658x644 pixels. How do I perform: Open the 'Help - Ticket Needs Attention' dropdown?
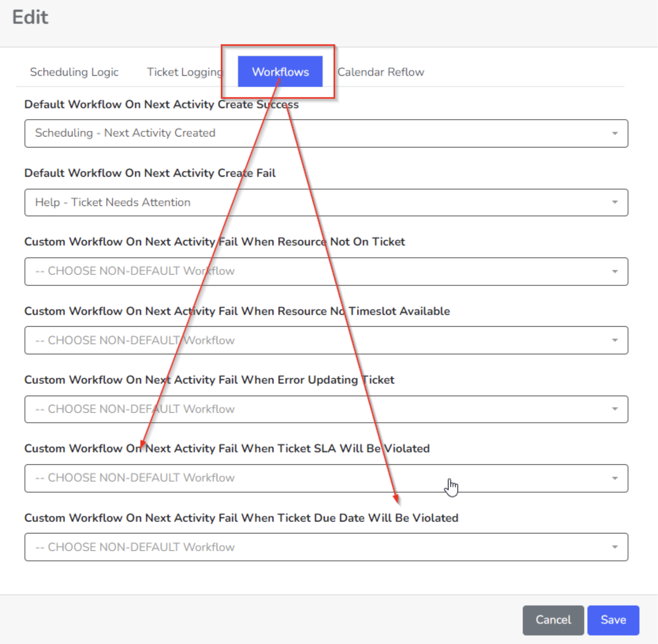point(326,203)
